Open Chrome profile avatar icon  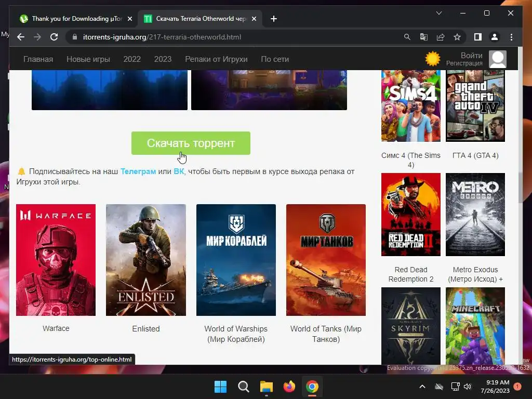495,37
